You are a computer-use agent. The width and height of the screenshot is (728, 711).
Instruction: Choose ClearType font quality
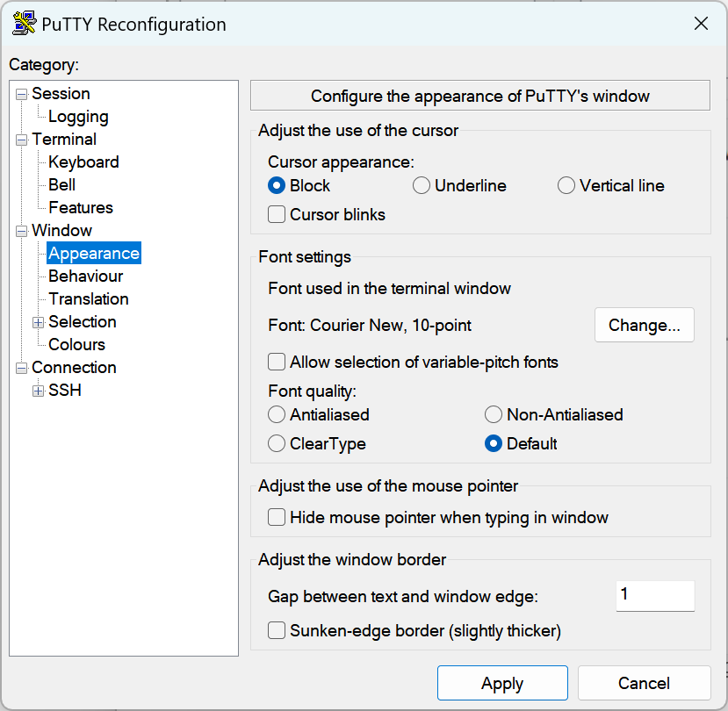tap(277, 443)
